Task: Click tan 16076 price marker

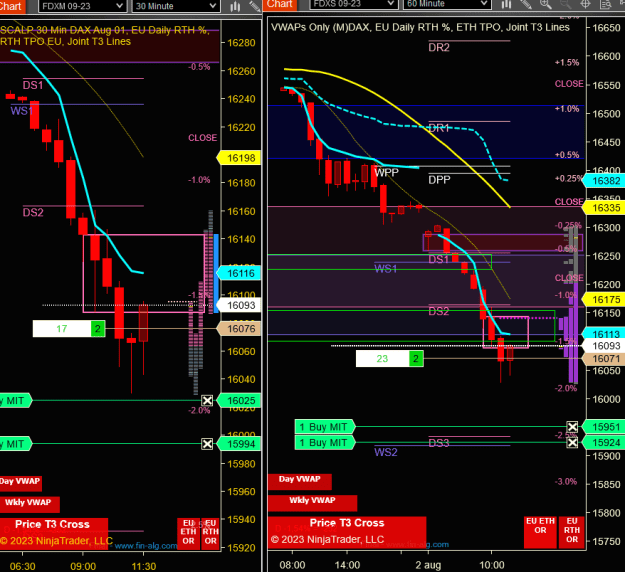Action: tap(239, 329)
